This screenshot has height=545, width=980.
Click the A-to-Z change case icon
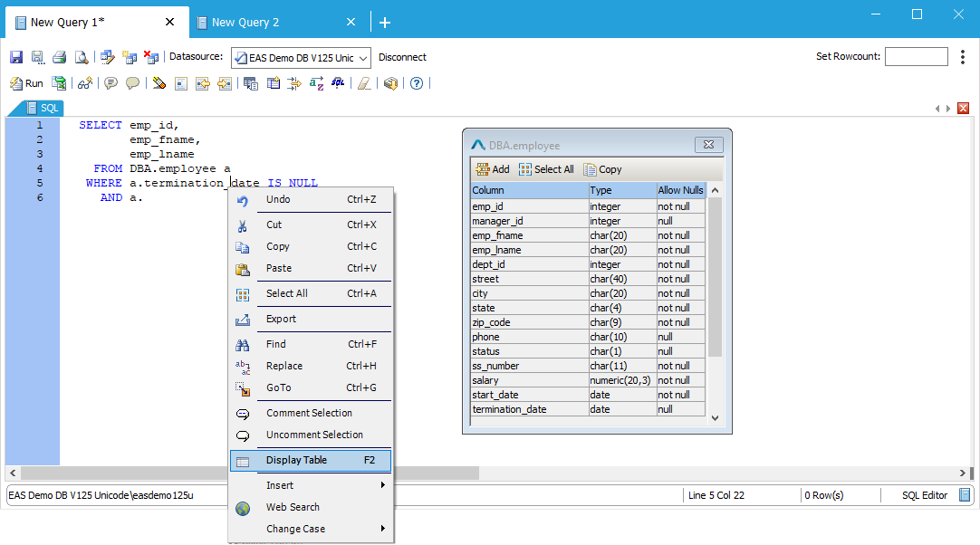316,83
